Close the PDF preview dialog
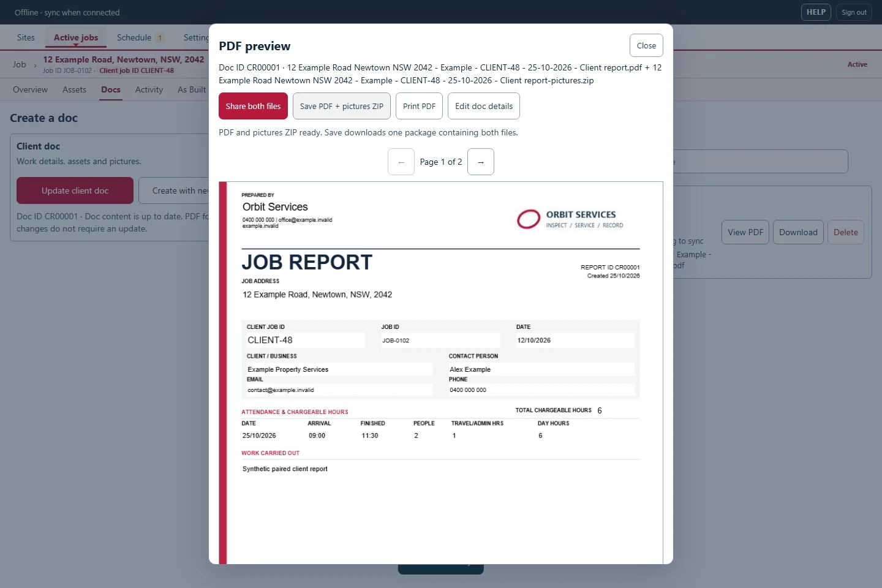 (646, 45)
